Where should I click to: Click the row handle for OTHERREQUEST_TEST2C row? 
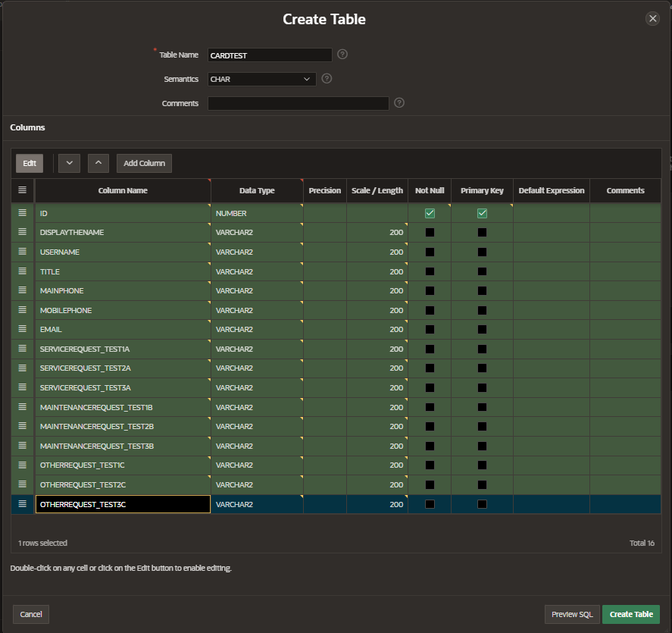click(x=22, y=484)
